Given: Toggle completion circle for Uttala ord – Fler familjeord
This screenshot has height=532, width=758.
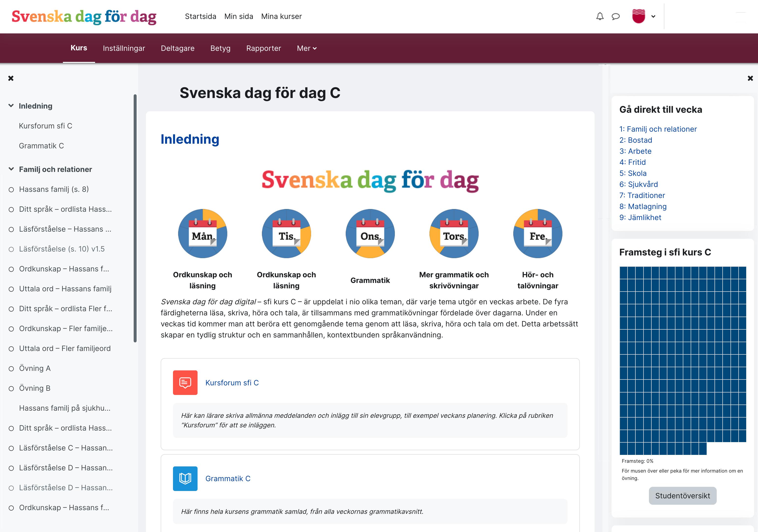Looking at the screenshot, I should tap(11, 349).
